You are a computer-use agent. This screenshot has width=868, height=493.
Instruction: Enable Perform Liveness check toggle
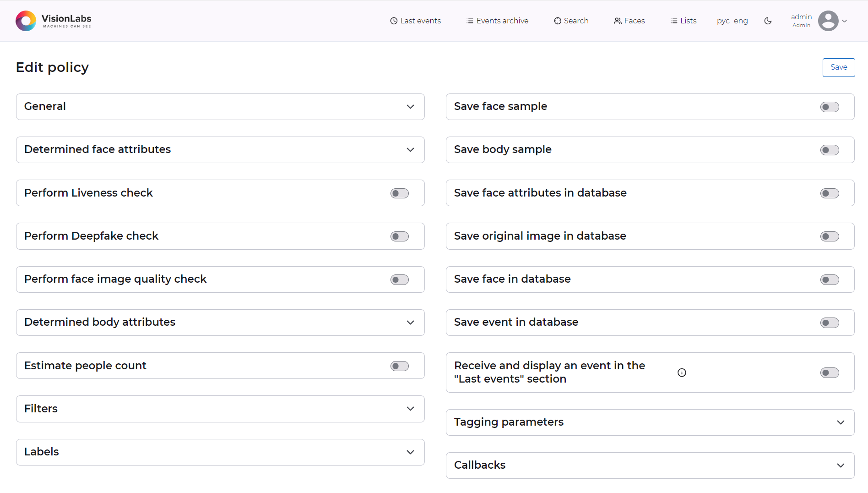pos(399,193)
